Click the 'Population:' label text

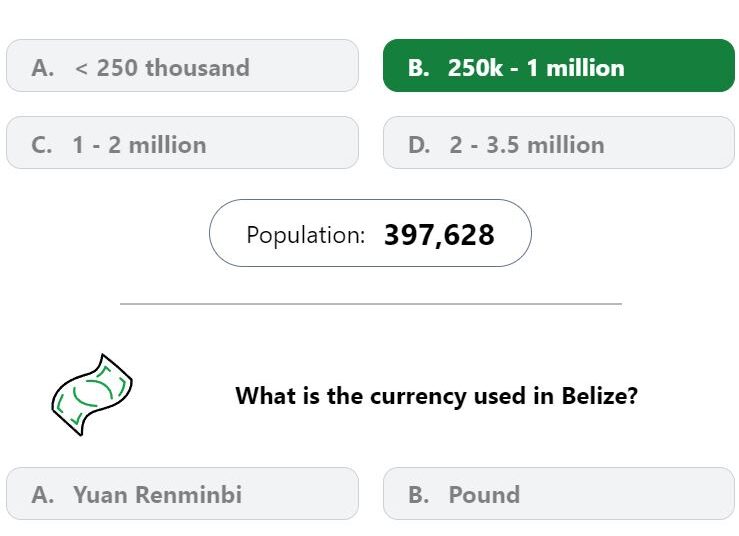point(306,235)
